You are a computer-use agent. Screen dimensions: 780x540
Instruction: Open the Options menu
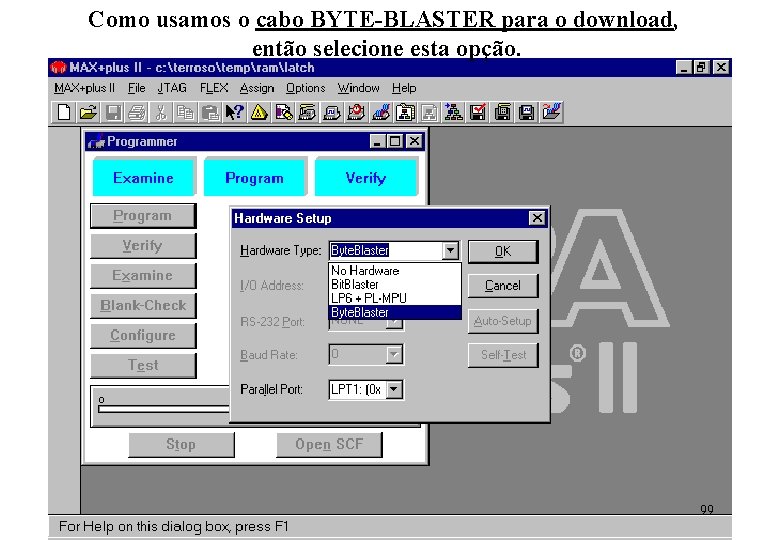pyautogui.click(x=305, y=88)
